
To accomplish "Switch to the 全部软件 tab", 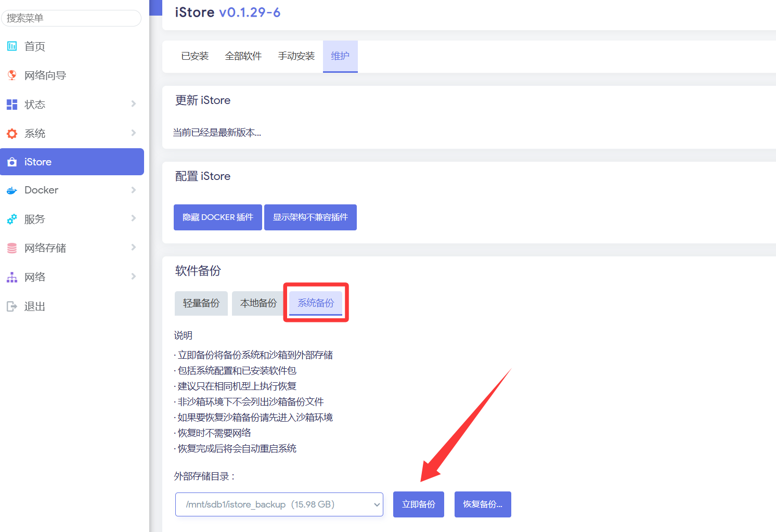I will (243, 56).
